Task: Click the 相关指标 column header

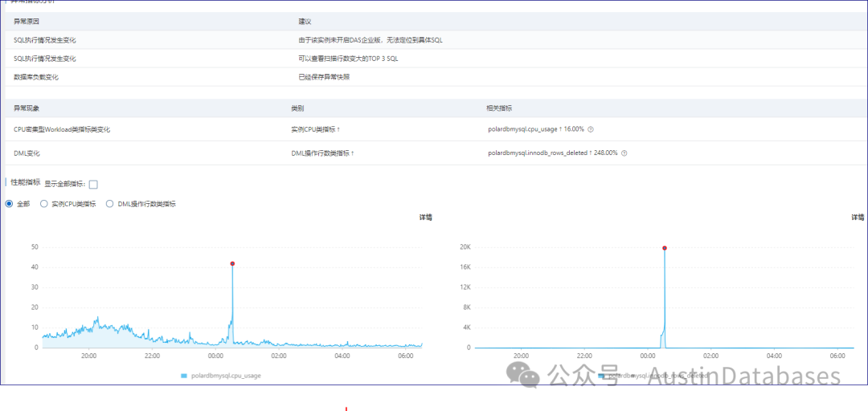Action: click(x=499, y=108)
